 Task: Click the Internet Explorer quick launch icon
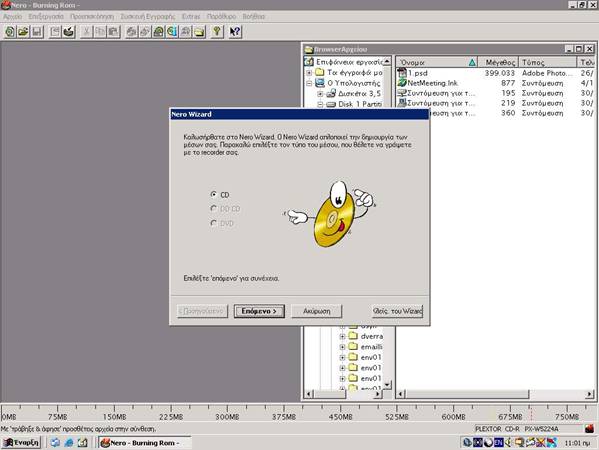pos(69,442)
